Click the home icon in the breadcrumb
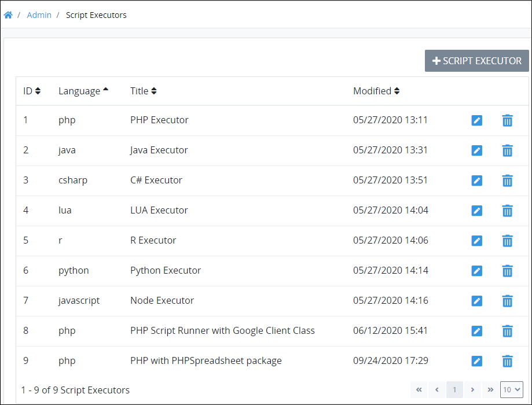The image size is (532, 405). tap(8, 14)
